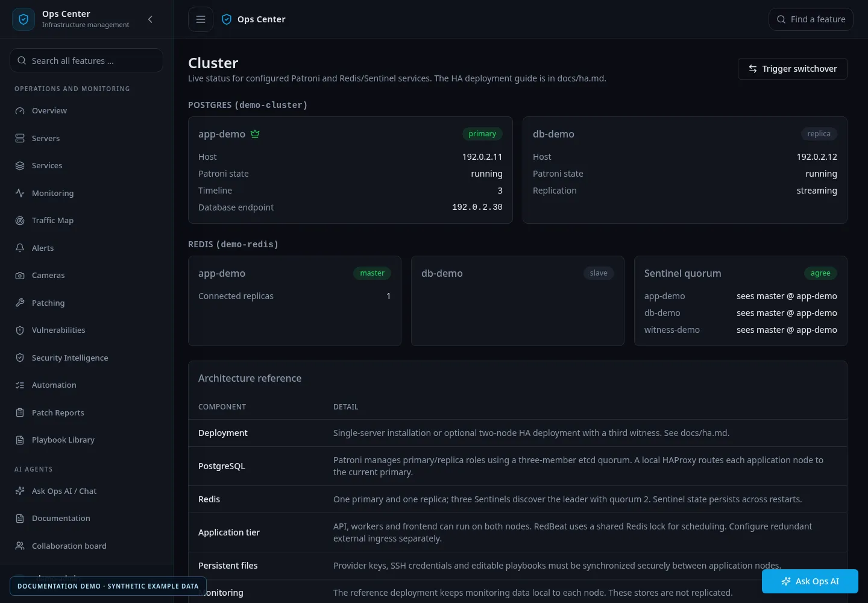Click the Collaboration board people icon
This screenshot has width=868, height=603.
(20, 546)
